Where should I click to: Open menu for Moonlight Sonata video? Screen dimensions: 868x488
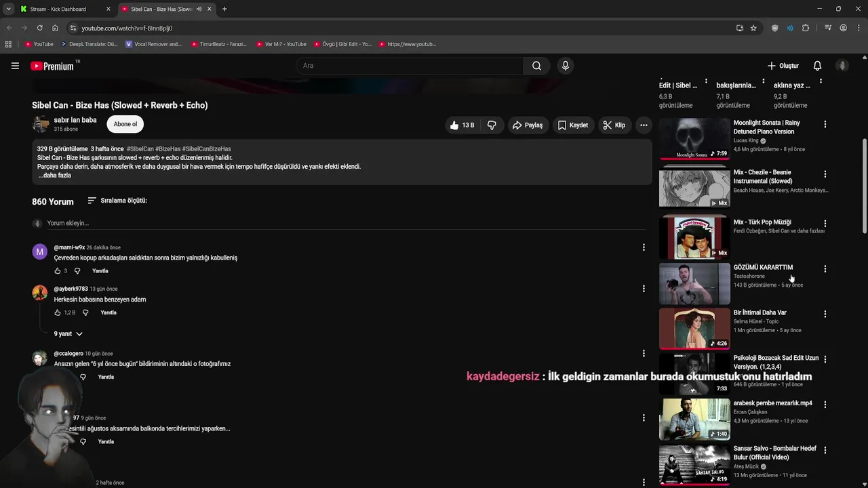825,125
